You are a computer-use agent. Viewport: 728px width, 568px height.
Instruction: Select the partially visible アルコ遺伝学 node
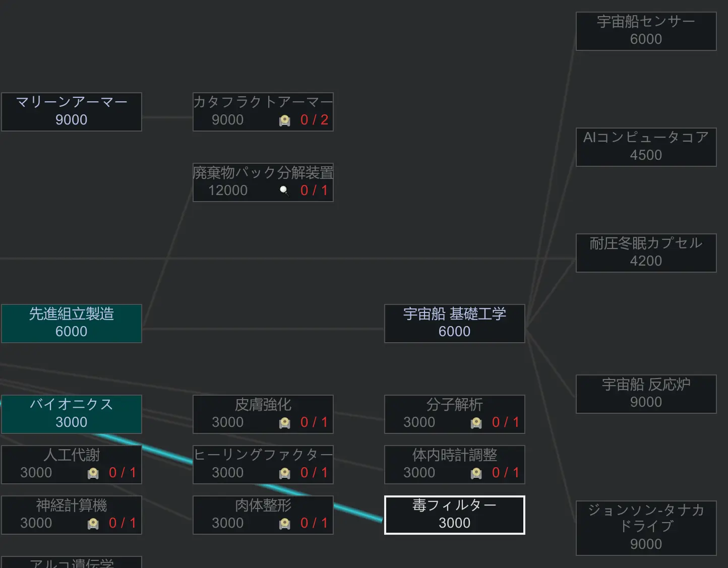click(x=72, y=562)
